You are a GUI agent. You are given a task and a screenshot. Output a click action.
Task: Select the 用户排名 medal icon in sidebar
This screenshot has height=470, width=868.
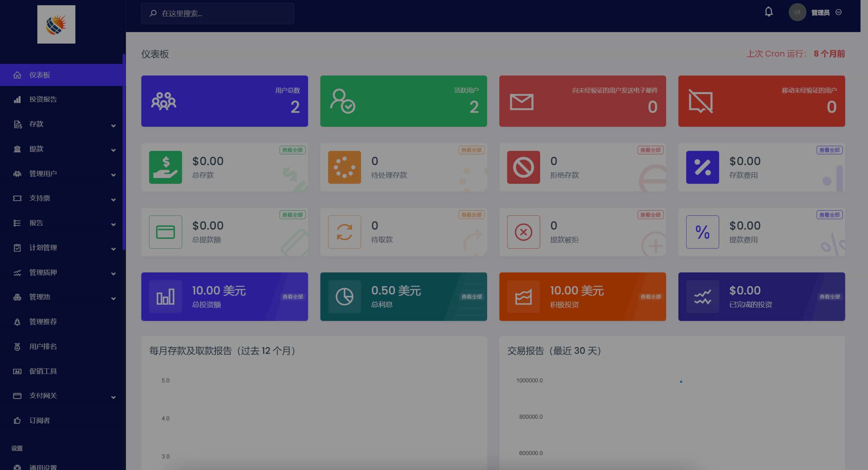tap(17, 346)
